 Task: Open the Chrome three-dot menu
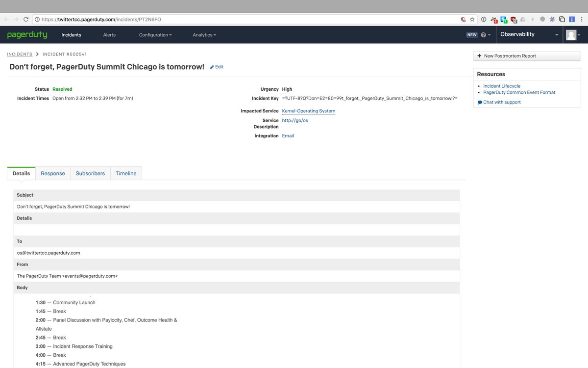tap(582, 20)
